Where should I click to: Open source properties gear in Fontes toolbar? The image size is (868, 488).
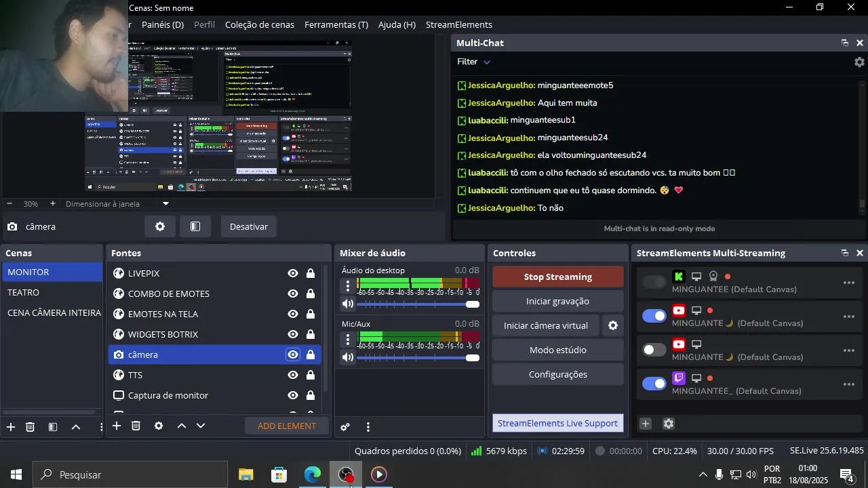pyautogui.click(x=159, y=426)
